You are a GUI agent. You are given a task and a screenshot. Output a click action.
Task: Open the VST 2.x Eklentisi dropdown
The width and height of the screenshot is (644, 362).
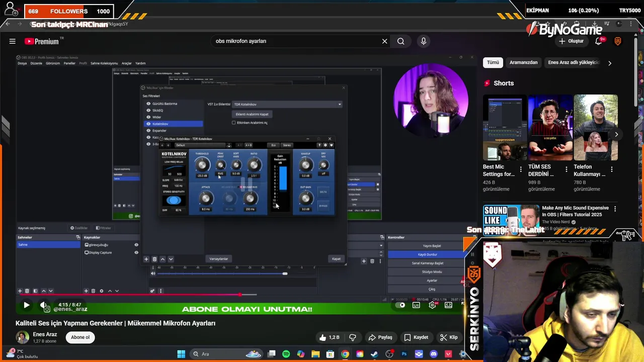(287, 104)
